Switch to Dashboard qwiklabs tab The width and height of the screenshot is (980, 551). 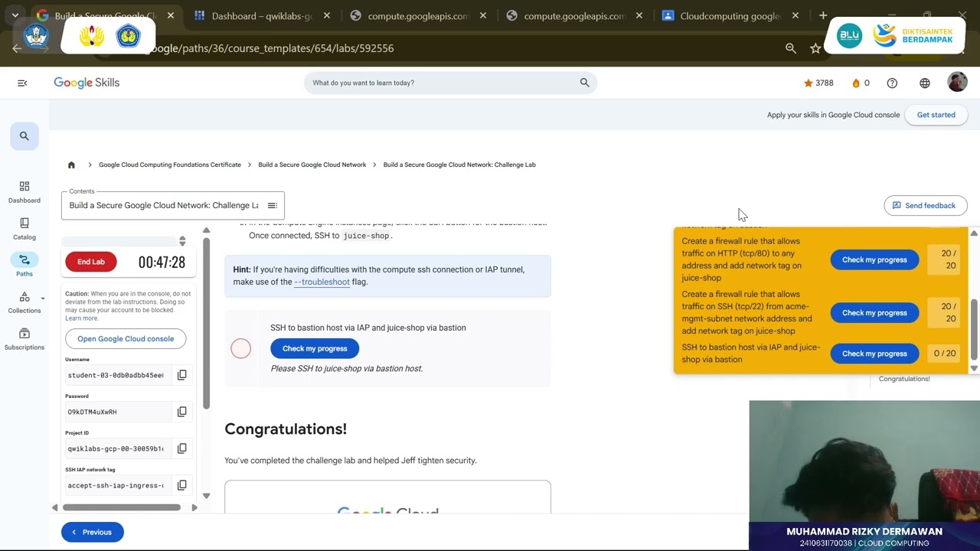coord(262,15)
